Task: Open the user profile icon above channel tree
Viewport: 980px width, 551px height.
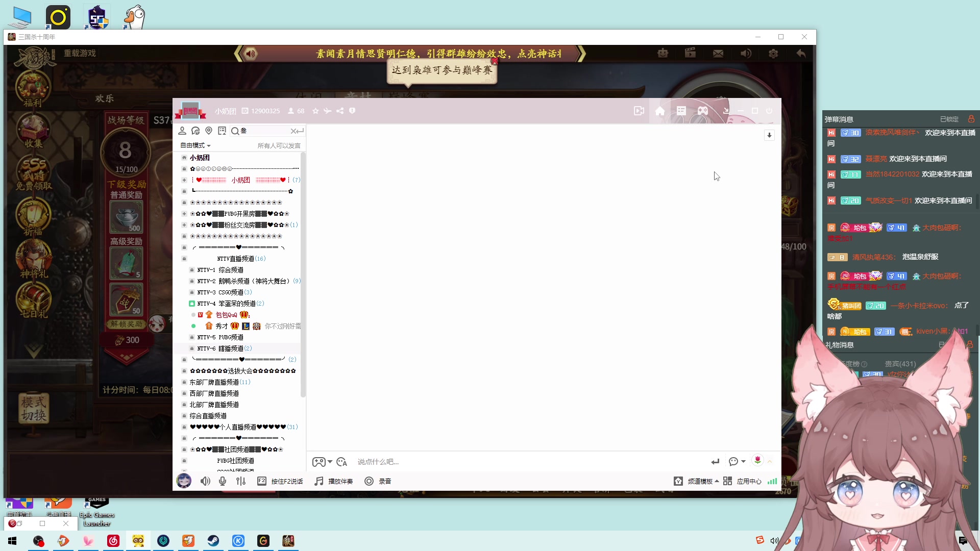Action: [182, 131]
